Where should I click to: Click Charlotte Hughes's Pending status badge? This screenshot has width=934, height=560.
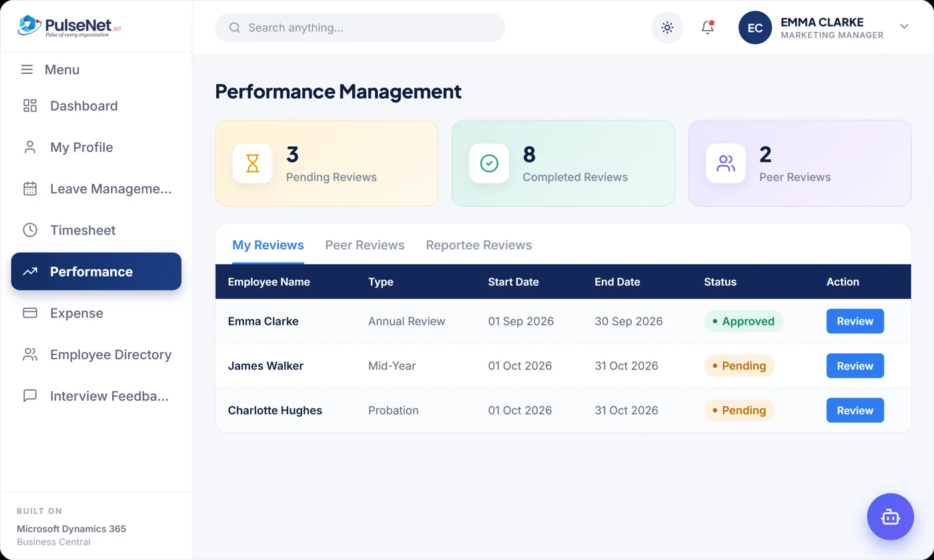point(739,411)
